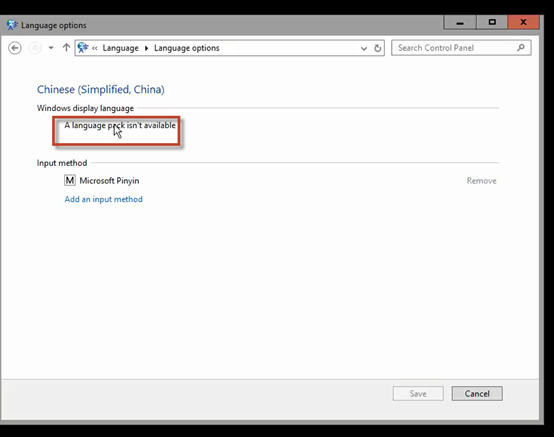
Task: Click the Control Panel icon in address bar
Action: click(83, 47)
